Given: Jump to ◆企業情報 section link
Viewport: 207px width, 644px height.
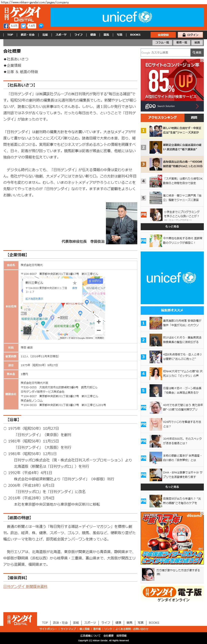Looking at the screenshot, I should (12, 65).
